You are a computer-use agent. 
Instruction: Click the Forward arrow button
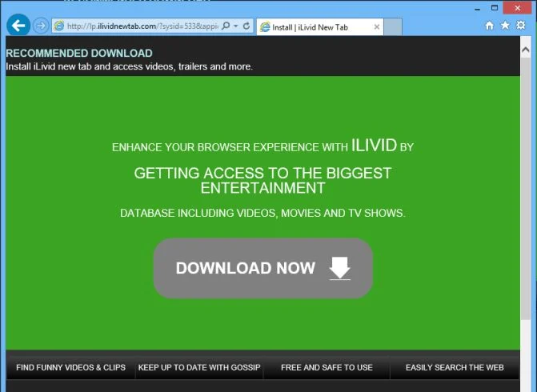(40, 26)
